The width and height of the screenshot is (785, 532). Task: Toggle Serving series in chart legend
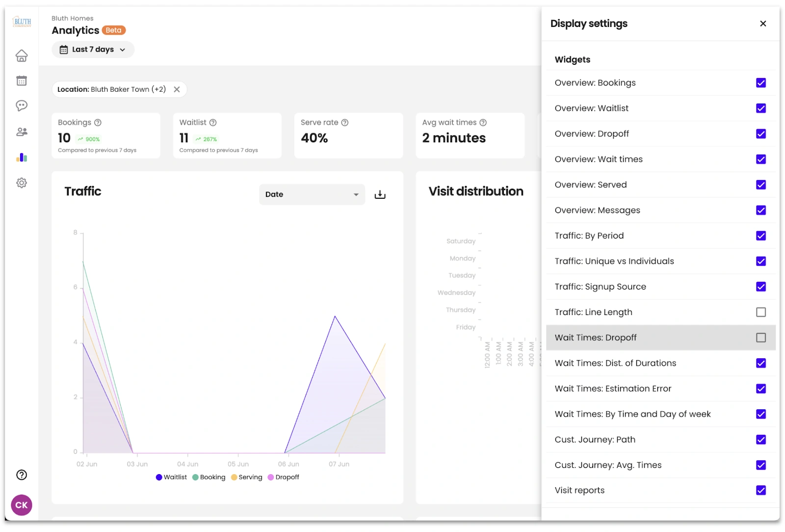point(247,477)
